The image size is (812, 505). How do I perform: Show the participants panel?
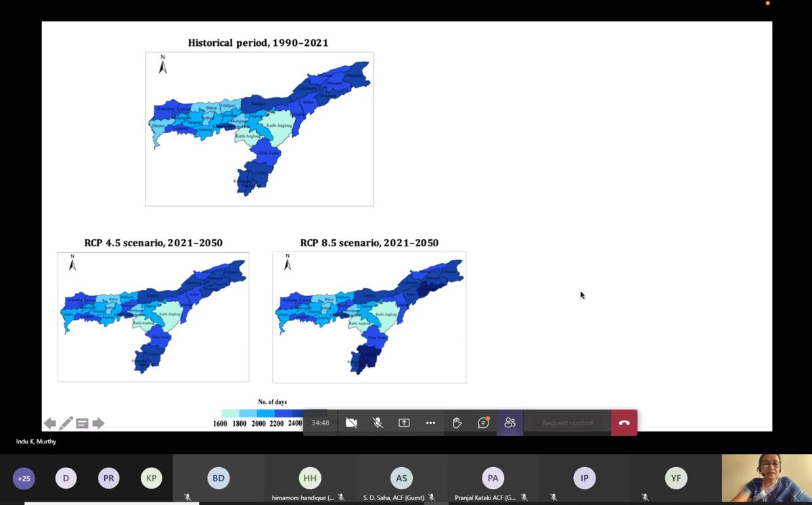pyautogui.click(x=510, y=423)
